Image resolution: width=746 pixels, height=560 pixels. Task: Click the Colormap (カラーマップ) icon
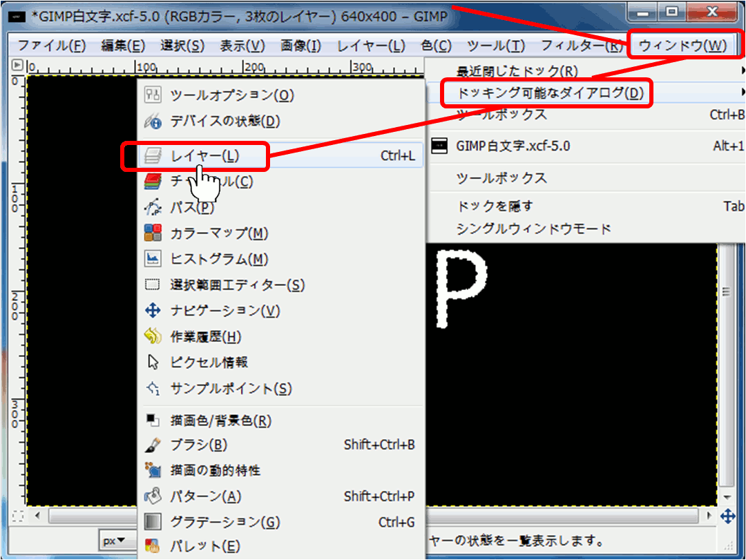[x=153, y=233]
